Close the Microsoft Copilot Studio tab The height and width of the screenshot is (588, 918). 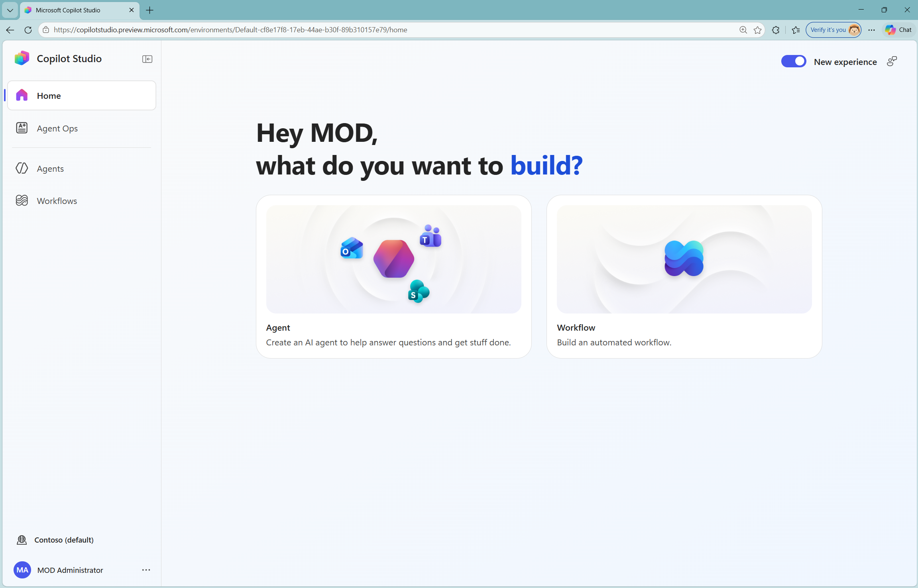(132, 10)
